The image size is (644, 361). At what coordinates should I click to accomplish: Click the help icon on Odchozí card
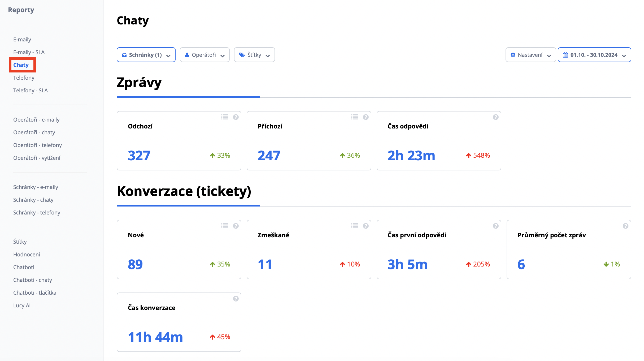pos(236,117)
